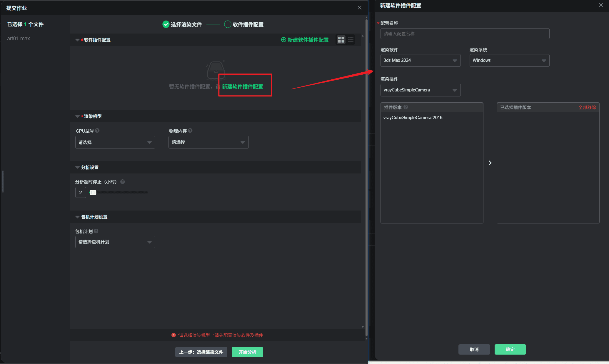Viewport: 609px width, 364px height.
Task: Click the help icon beside 物理内存
Action: [190, 131]
